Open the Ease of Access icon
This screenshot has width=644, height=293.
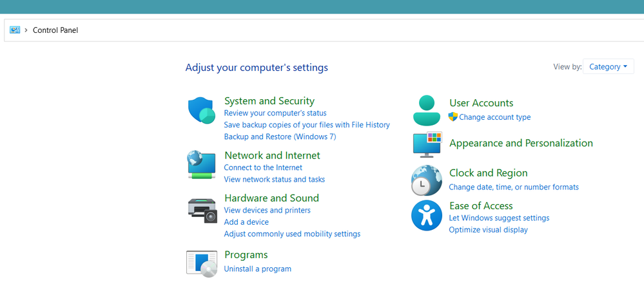coord(426,215)
